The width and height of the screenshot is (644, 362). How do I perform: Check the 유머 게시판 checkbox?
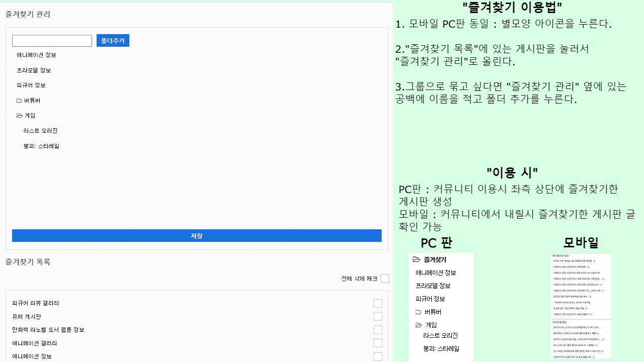click(x=378, y=316)
